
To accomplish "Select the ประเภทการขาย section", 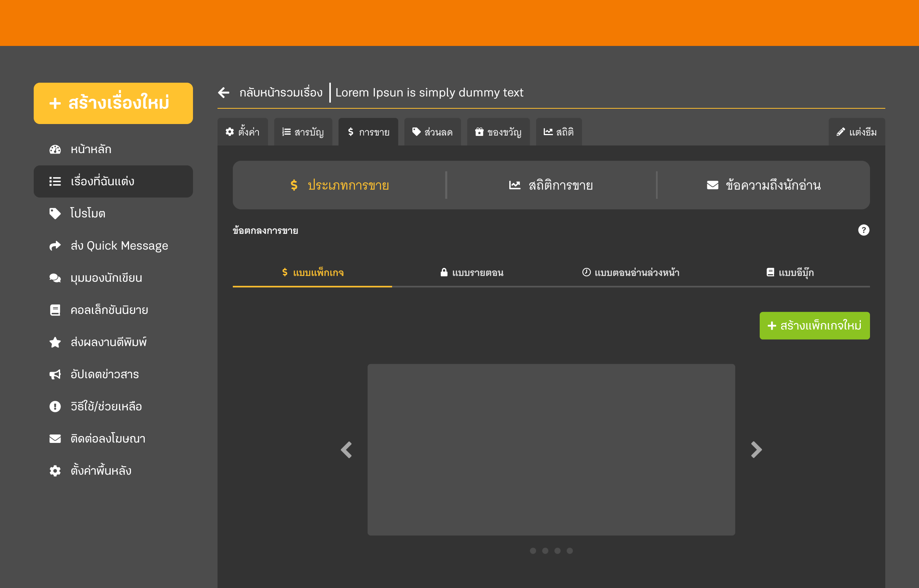I will tap(340, 185).
